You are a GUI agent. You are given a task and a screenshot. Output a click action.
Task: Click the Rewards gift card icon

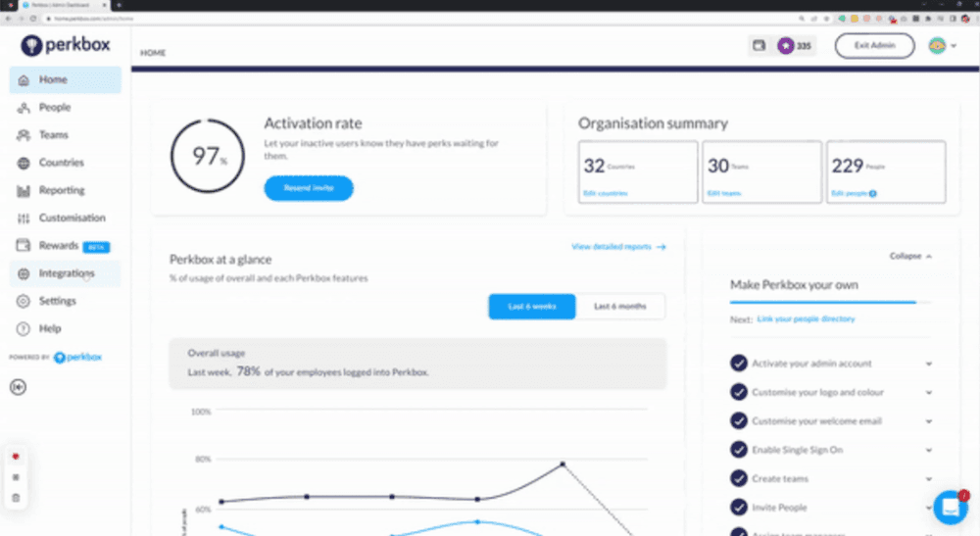click(x=24, y=245)
